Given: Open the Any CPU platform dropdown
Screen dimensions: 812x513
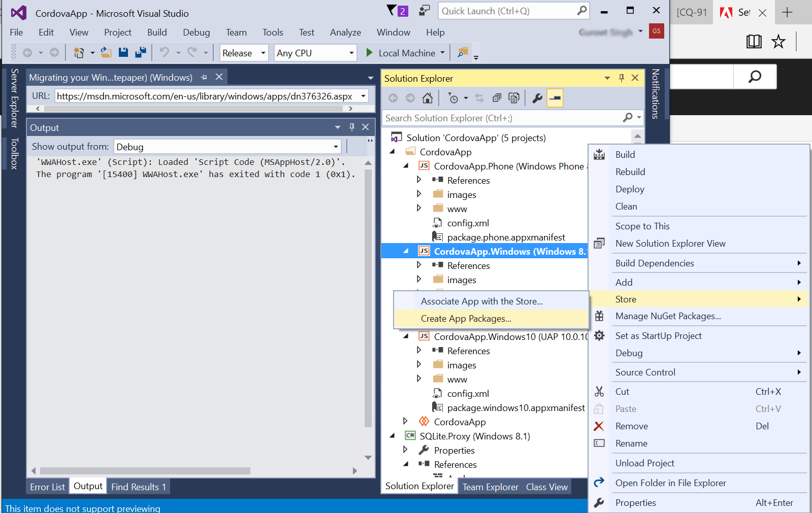Looking at the screenshot, I should (315, 53).
